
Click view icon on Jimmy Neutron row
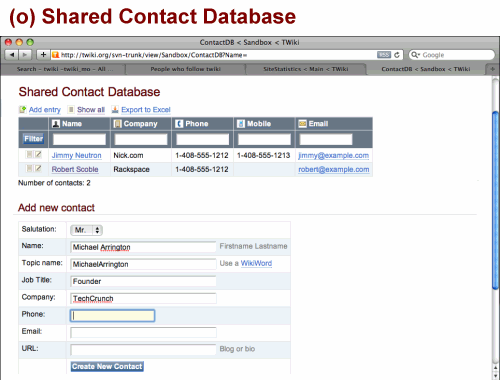pos(29,154)
